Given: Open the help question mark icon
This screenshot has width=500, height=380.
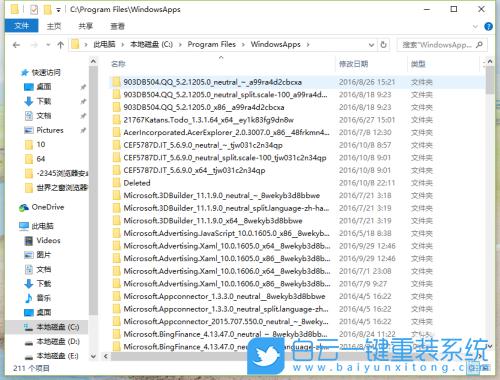Looking at the screenshot, I should [x=488, y=26].
